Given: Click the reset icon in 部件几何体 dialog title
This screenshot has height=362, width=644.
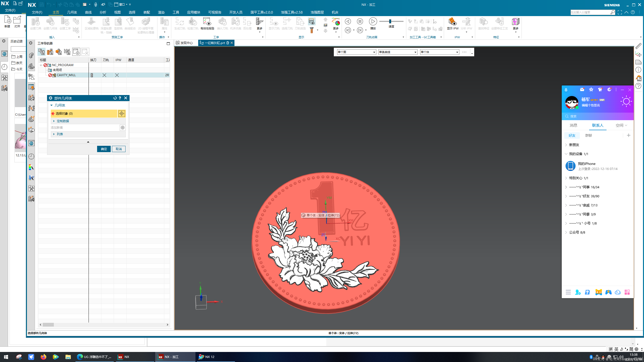Looking at the screenshot, I should 115,98.
